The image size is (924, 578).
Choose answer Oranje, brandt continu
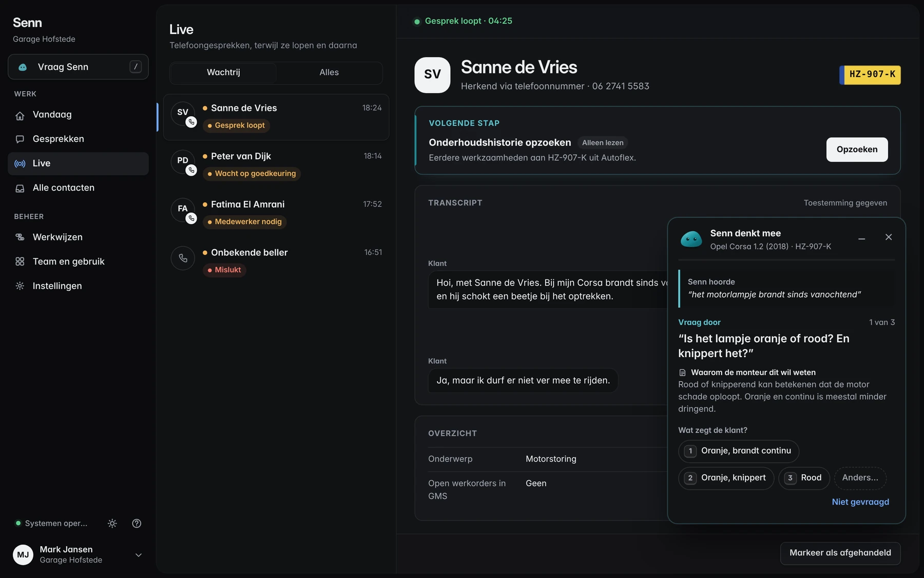coord(738,451)
